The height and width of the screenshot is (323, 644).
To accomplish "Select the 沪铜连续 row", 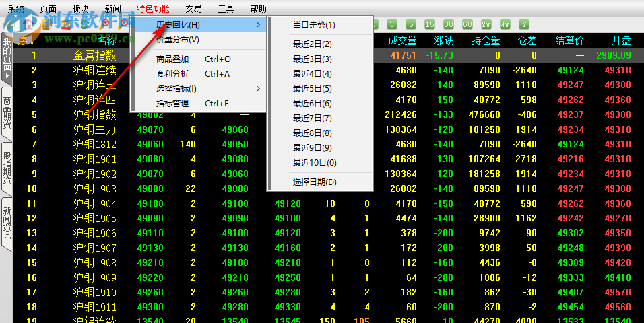I will (329, 70).
